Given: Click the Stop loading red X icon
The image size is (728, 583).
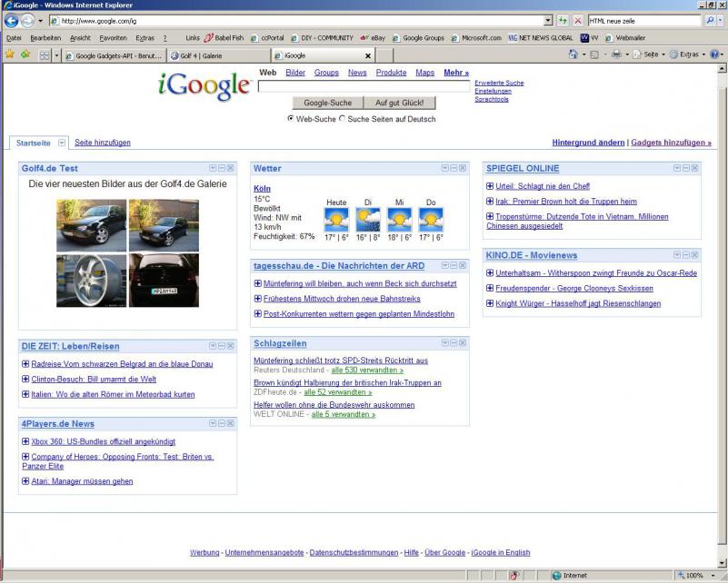Looking at the screenshot, I should point(578,20).
